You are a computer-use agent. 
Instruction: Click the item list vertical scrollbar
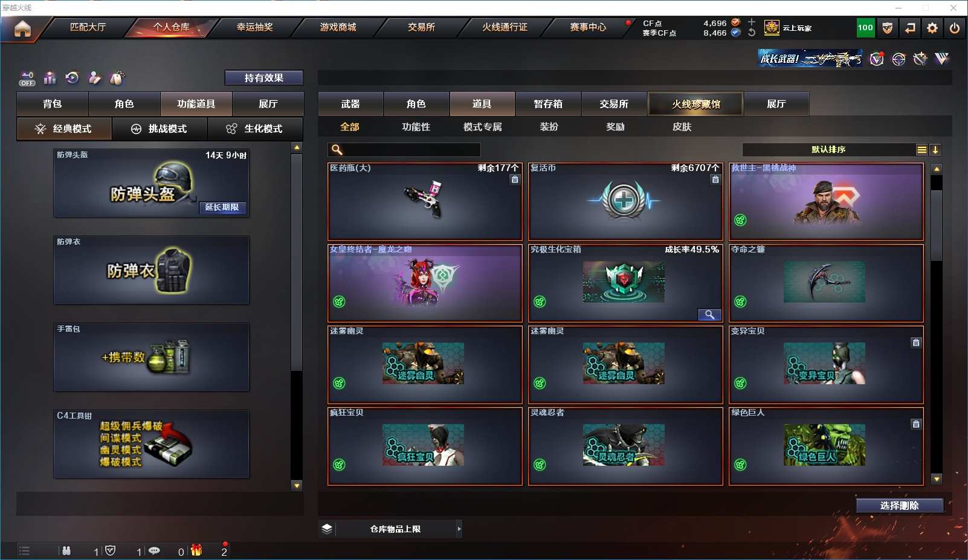tap(936, 324)
